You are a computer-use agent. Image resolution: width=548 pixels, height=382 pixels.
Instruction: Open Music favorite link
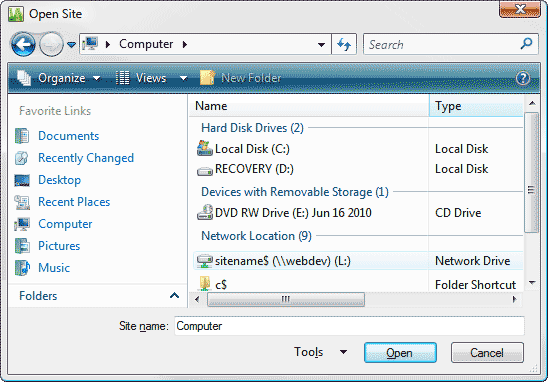coord(54,268)
